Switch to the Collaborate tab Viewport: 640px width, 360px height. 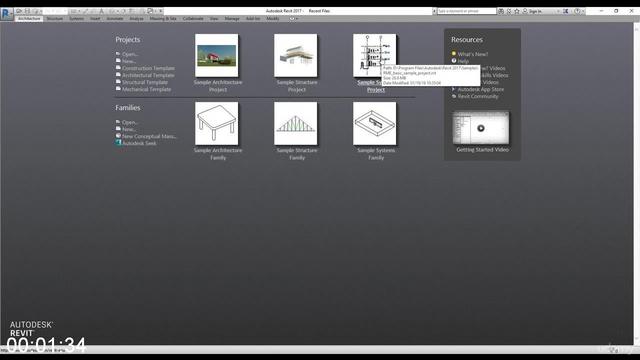pyautogui.click(x=193, y=18)
